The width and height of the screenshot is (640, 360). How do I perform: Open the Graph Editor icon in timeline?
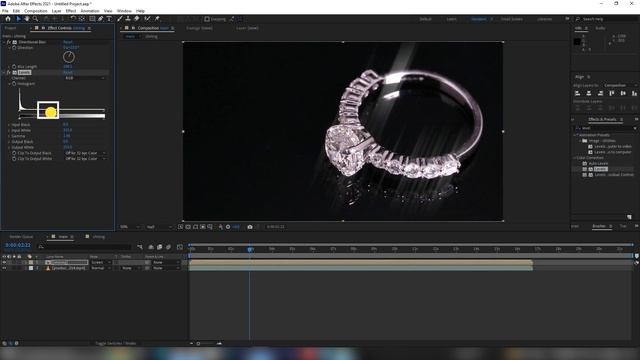click(x=180, y=247)
